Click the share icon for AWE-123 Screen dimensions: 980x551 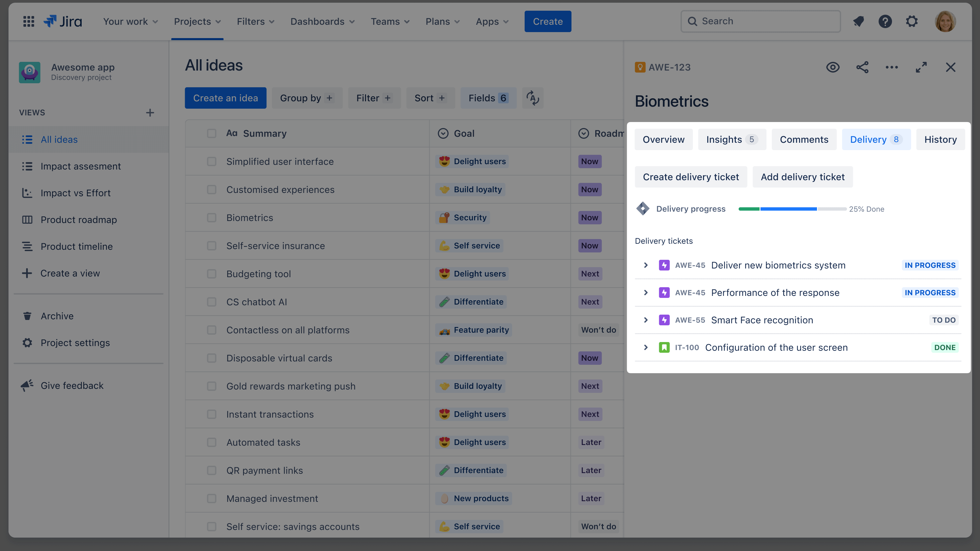863,67
